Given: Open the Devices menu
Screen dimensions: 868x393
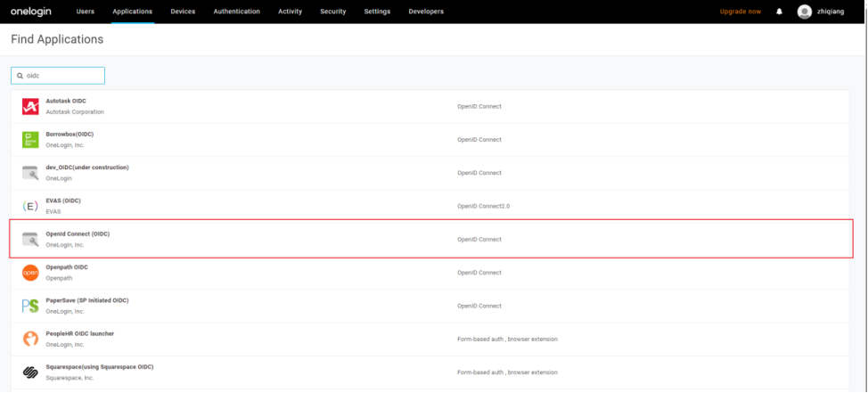Looking at the screenshot, I should click(183, 12).
